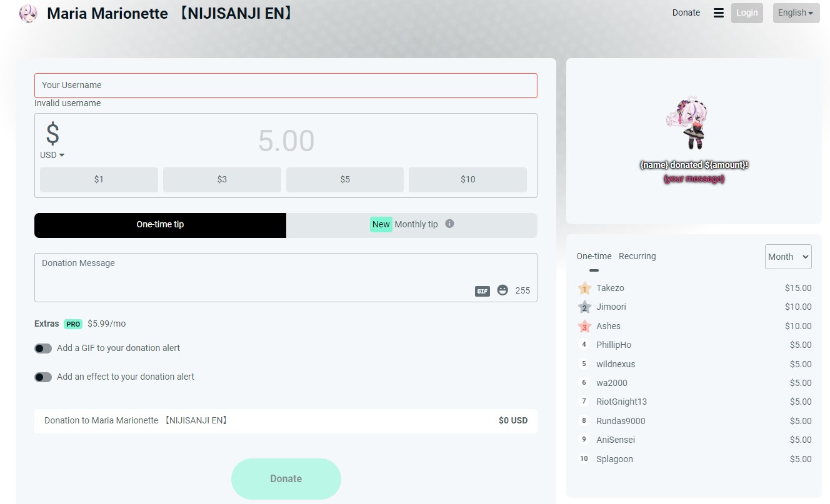Choose the $5 preset amount
The image size is (830, 504).
click(345, 179)
